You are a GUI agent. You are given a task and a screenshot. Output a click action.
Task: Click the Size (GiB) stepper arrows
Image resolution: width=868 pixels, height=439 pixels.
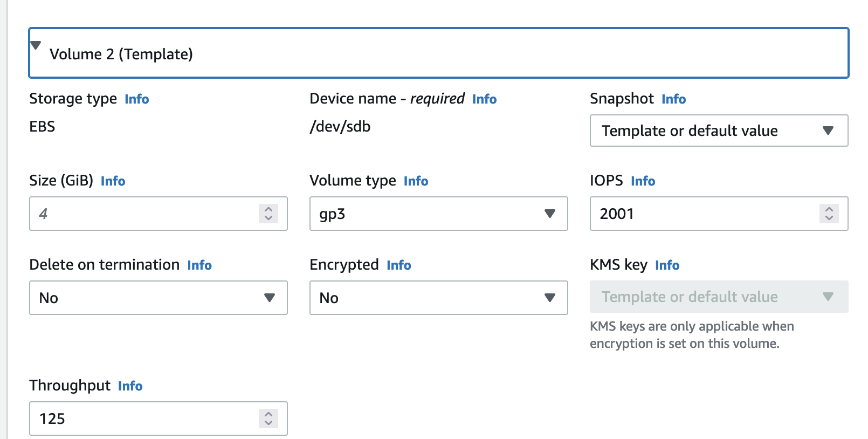pos(268,214)
